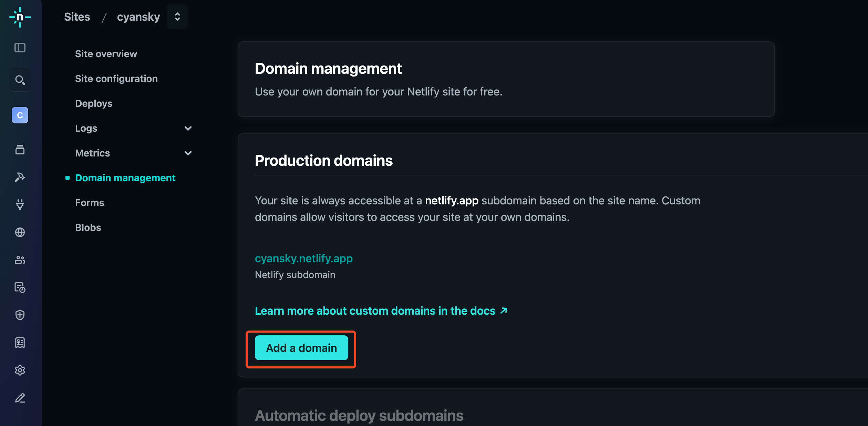The height and width of the screenshot is (426, 868).
Task: Open the stacked sites icon
Action: tap(20, 150)
